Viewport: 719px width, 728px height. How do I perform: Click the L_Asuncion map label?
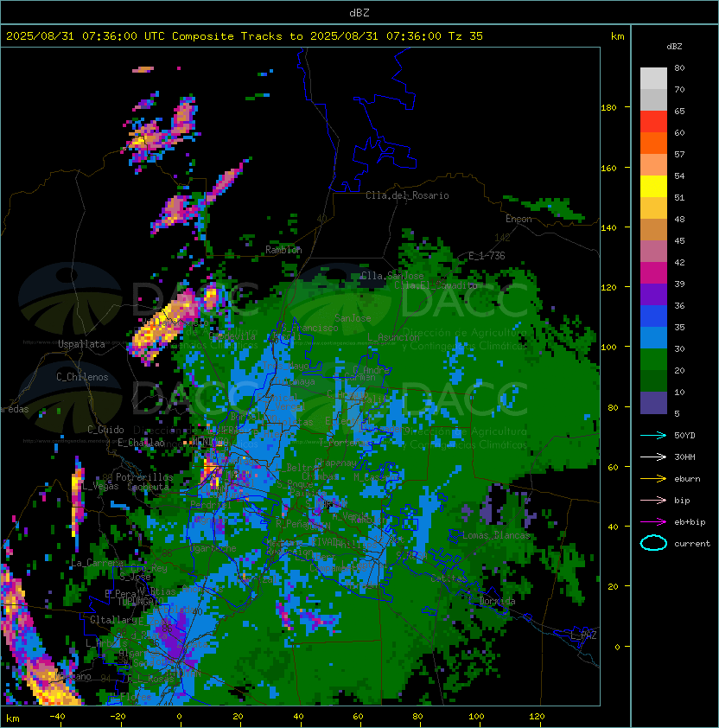[393, 337]
